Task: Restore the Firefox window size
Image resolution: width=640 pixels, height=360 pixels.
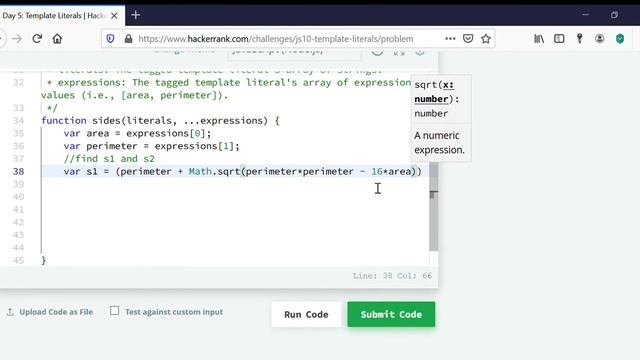Action: 614,15
